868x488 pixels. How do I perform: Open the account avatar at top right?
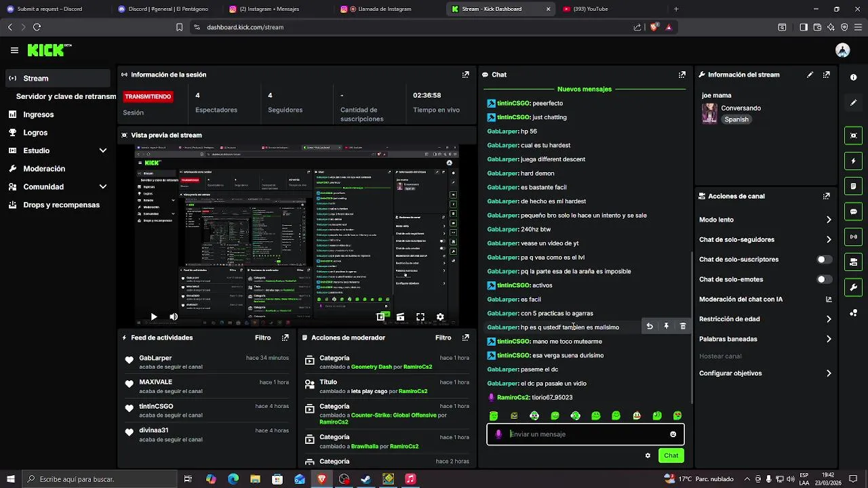click(x=843, y=50)
